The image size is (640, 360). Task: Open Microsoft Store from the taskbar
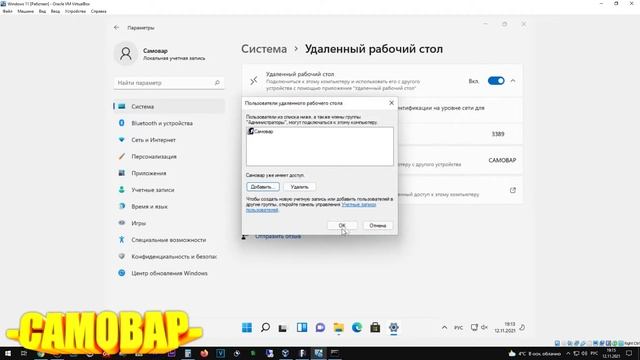(375, 327)
